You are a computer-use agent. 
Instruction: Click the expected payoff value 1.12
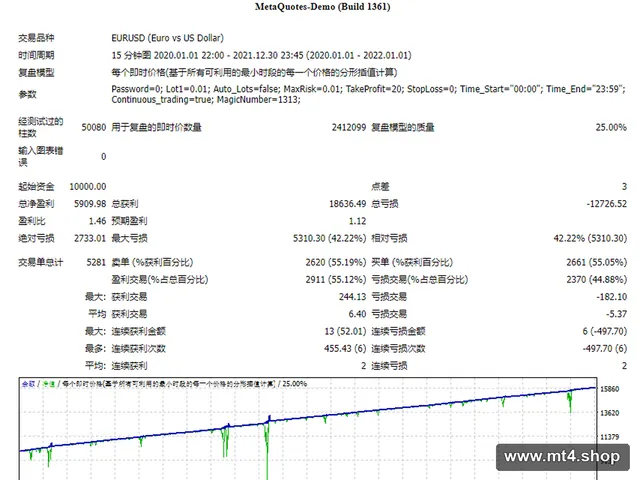[358, 221]
